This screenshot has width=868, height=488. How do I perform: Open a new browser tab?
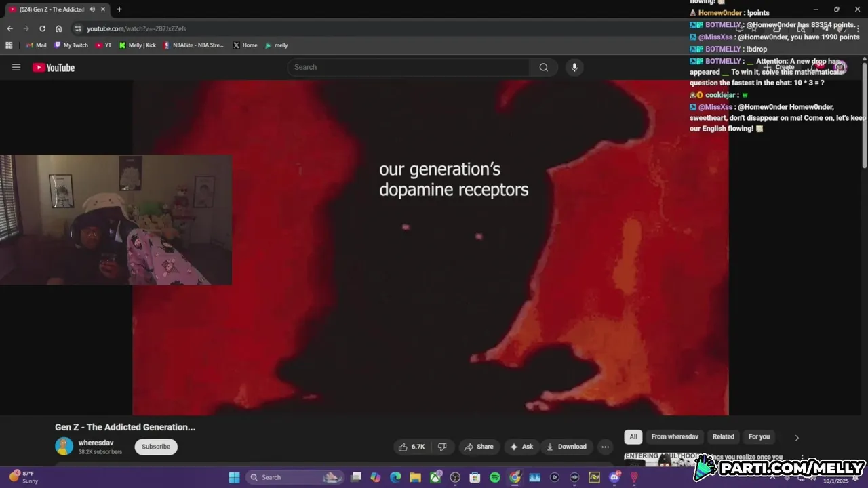point(119,9)
